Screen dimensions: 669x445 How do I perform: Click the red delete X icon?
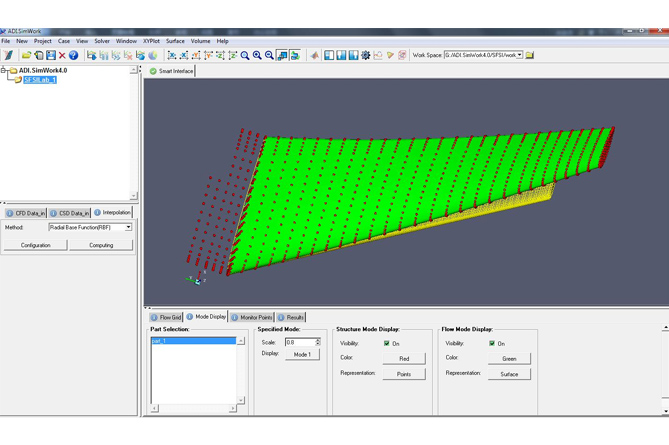[62, 56]
